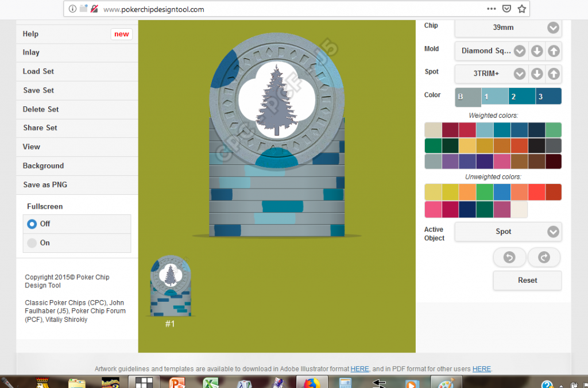
Task: Click the redo arrow button
Action: click(x=544, y=258)
